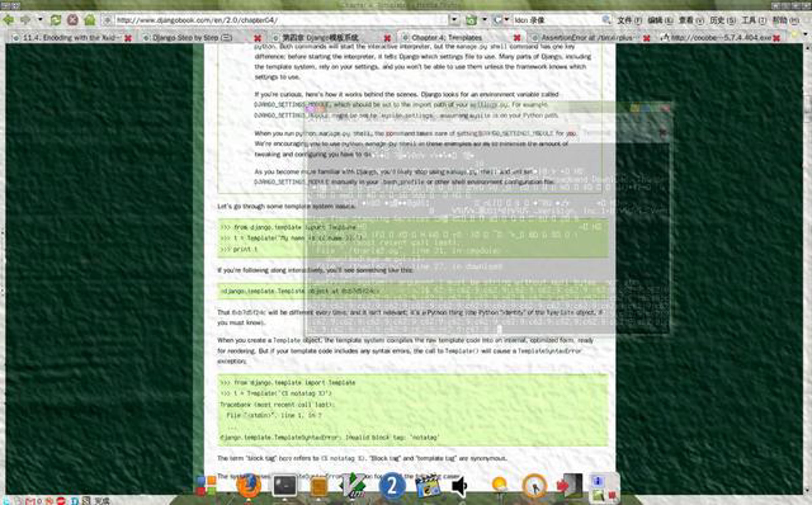This screenshot has width=812, height=505.
Task: Click the page vertical scrollbar
Action: [808, 269]
